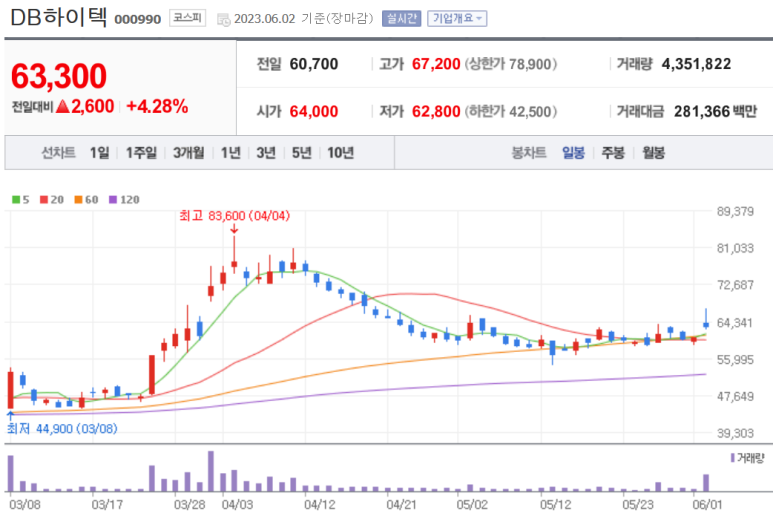Select the 1주일 line chart period

[x=141, y=153]
